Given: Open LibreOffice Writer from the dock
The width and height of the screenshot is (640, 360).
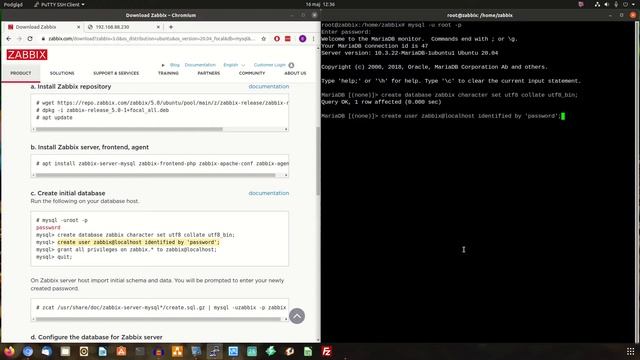Looking at the screenshot, I should (102, 351).
